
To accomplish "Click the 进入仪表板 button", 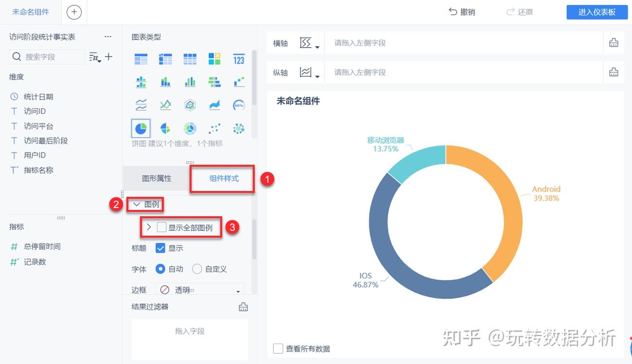I will [597, 12].
